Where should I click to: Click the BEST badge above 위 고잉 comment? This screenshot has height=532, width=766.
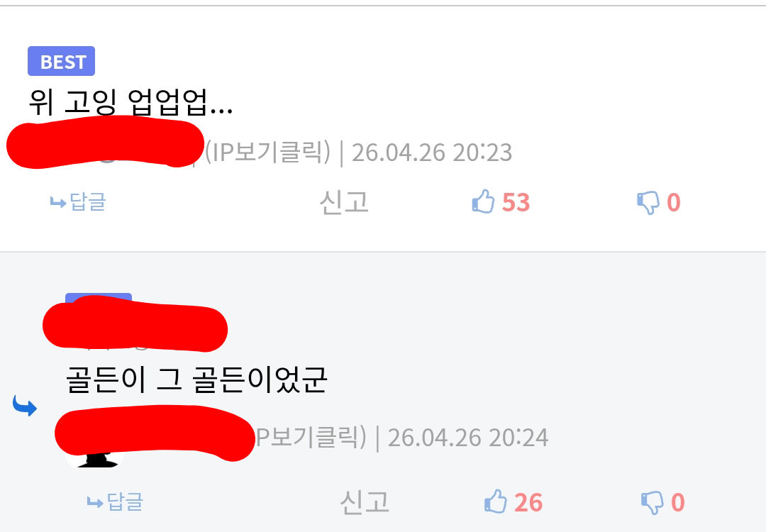click(61, 62)
